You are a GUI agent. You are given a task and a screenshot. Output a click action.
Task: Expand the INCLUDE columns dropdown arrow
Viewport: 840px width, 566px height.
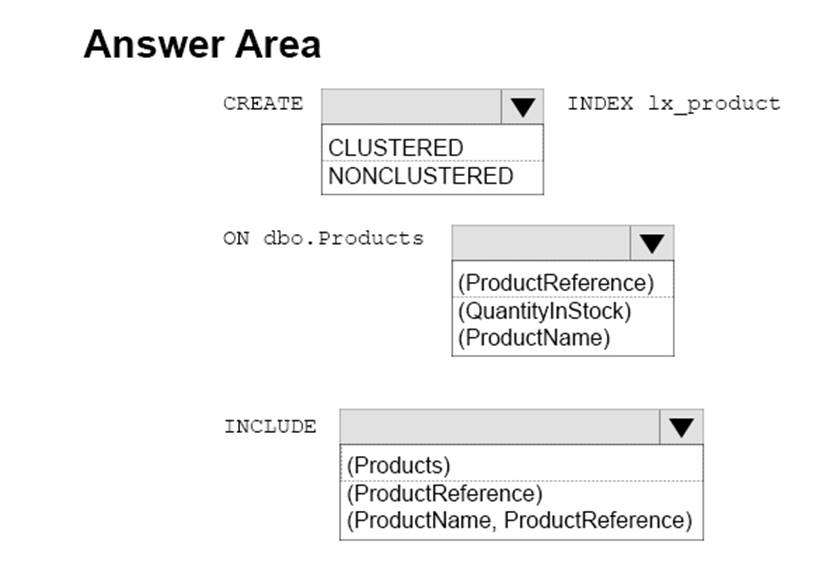[681, 427]
